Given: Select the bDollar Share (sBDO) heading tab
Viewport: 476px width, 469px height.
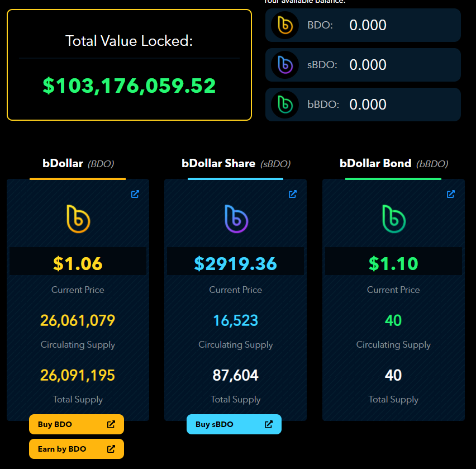Looking at the screenshot, I should [x=236, y=164].
